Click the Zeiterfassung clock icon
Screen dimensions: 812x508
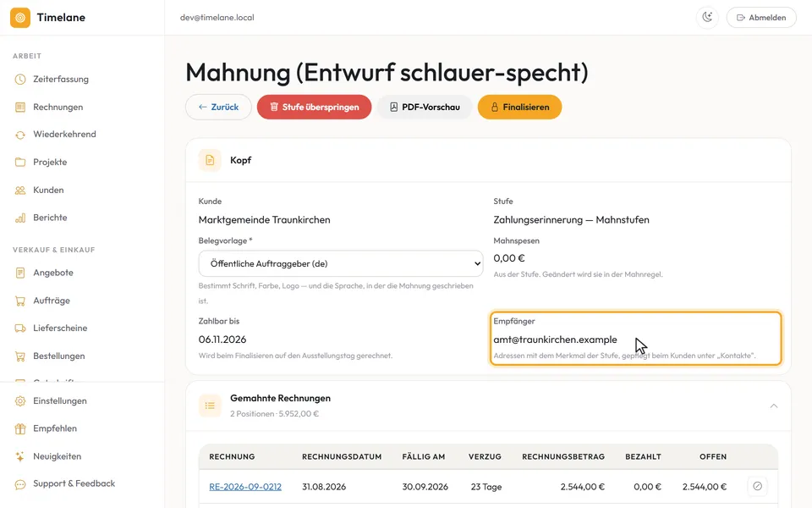(20, 80)
